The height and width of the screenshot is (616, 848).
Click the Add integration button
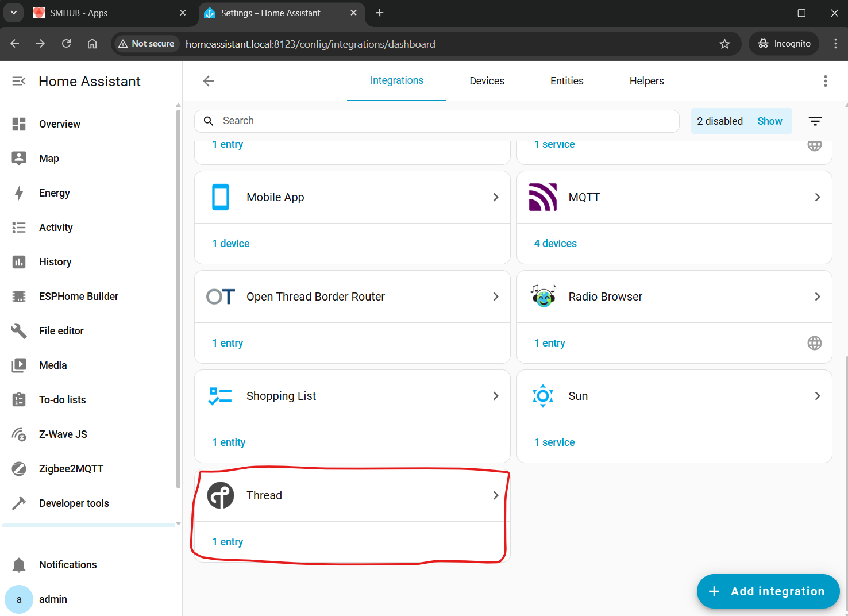(x=768, y=591)
